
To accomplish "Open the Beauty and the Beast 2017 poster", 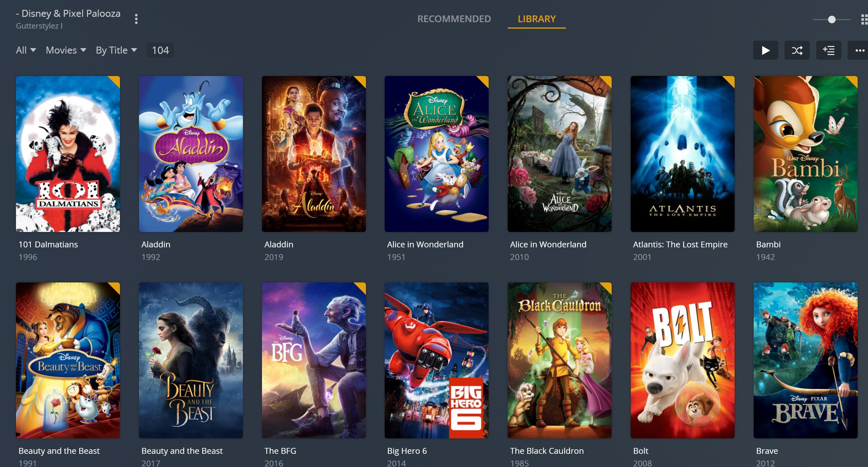I will point(191,360).
